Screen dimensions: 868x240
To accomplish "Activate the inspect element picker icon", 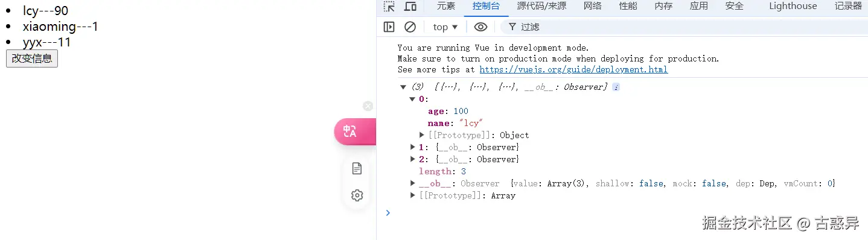I will tap(389, 7).
